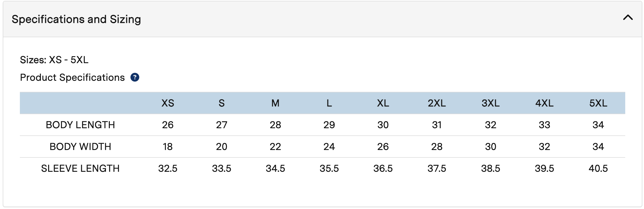The width and height of the screenshot is (644, 209).
Task: Select the 5XL column header
Action: coord(598,103)
